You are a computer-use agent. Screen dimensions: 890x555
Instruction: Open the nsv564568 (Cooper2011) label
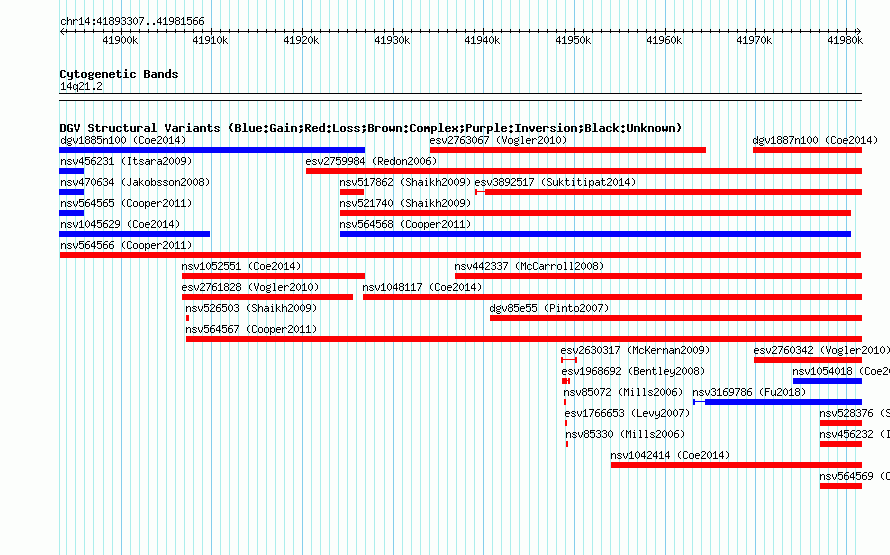405,224
